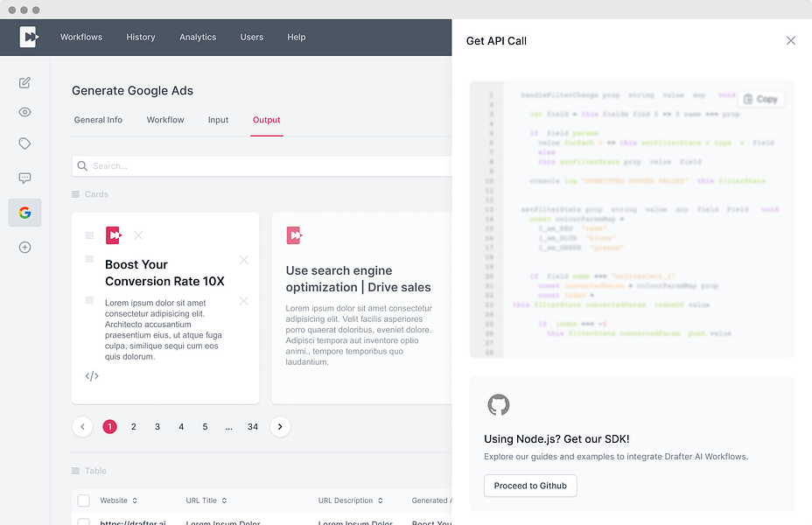Switch to the Output tab
The image size is (812, 525).
(267, 120)
